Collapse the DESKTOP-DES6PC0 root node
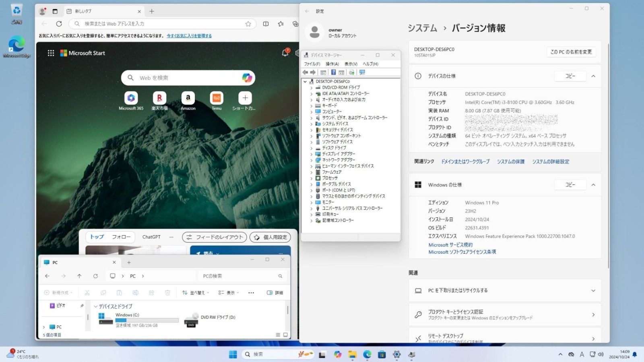The width and height of the screenshot is (644, 362). pyautogui.click(x=305, y=81)
